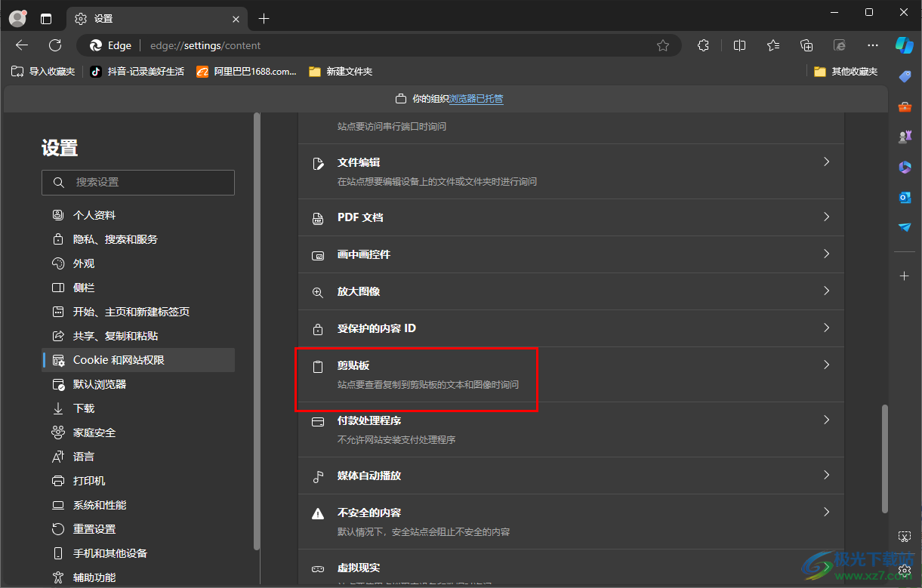Click 媒体自动播放 music note icon
The height and width of the screenshot is (588, 922).
pyautogui.click(x=319, y=476)
